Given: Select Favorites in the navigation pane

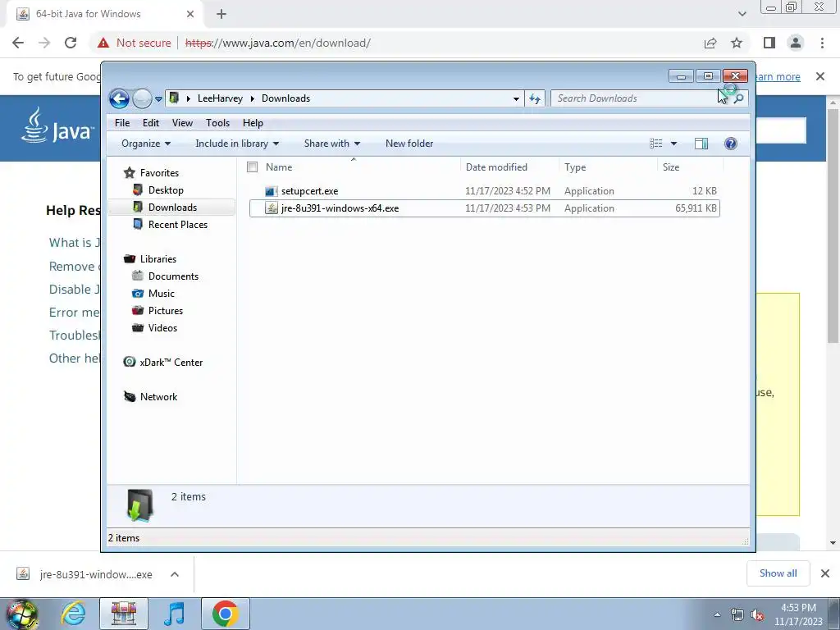Looking at the screenshot, I should (x=159, y=173).
